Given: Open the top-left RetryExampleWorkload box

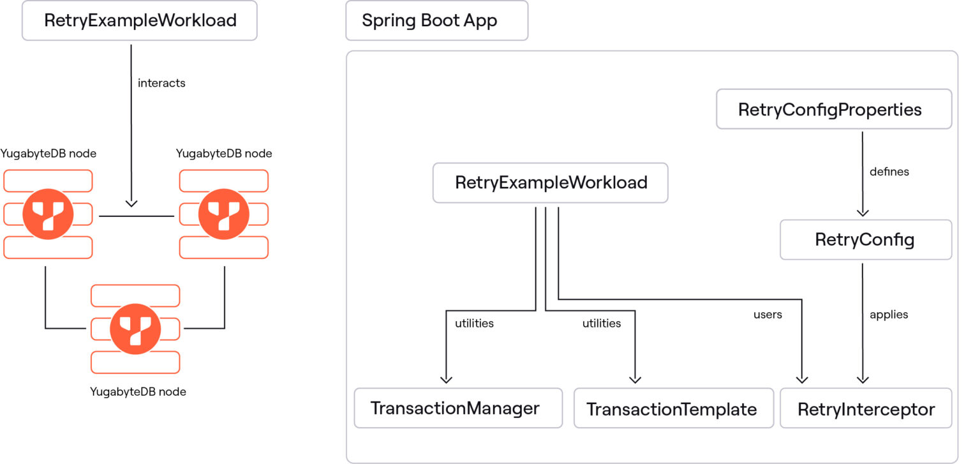Looking at the screenshot, I should point(139,20).
